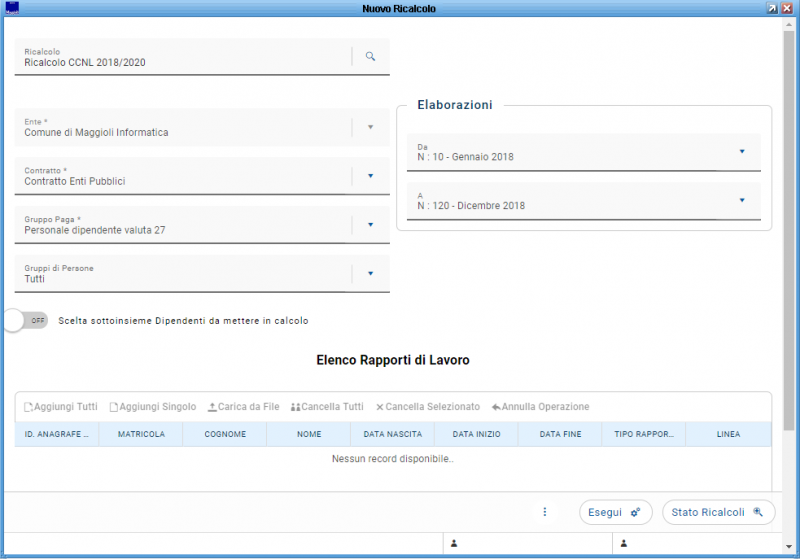Toggle the Scelta sottoinsieme Dipendenti switch
The image size is (800, 559).
click(x=26, y=321)
